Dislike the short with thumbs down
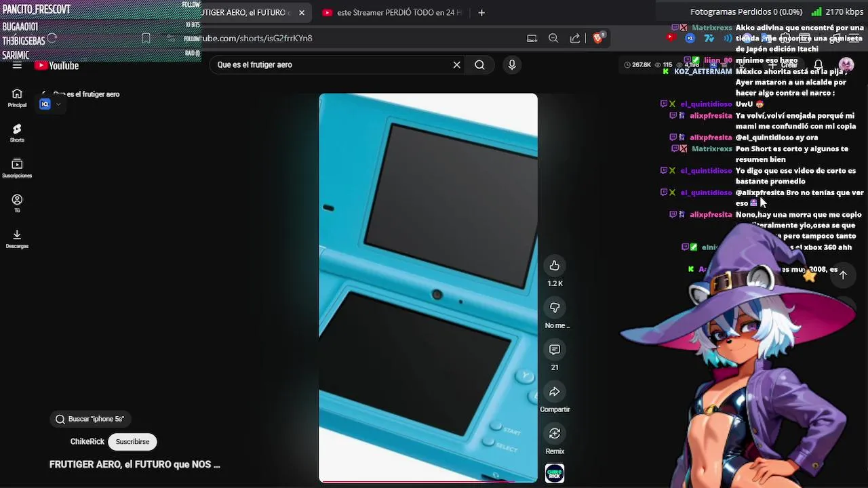The width and height of the screenshot is (868, 488). [555, 308]
